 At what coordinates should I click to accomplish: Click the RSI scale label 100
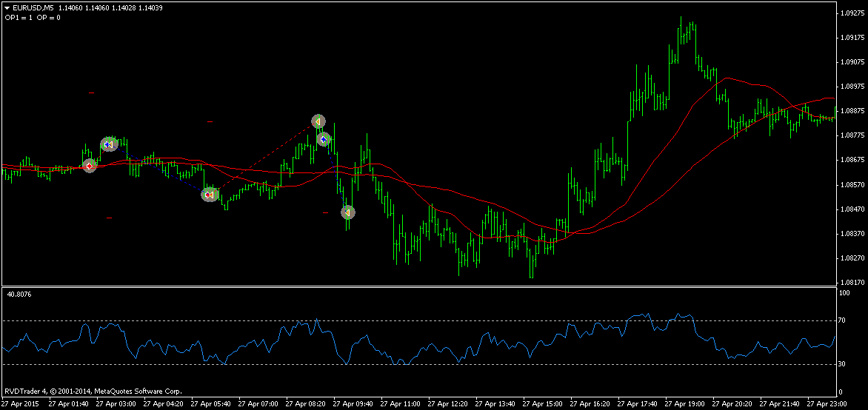[x=845, y=293]
